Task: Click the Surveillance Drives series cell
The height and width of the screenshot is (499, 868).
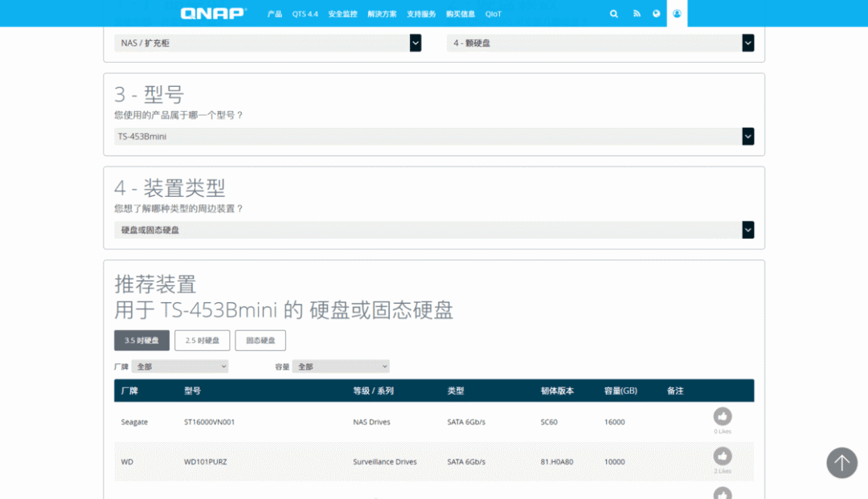Action: [x=385, y=462]
